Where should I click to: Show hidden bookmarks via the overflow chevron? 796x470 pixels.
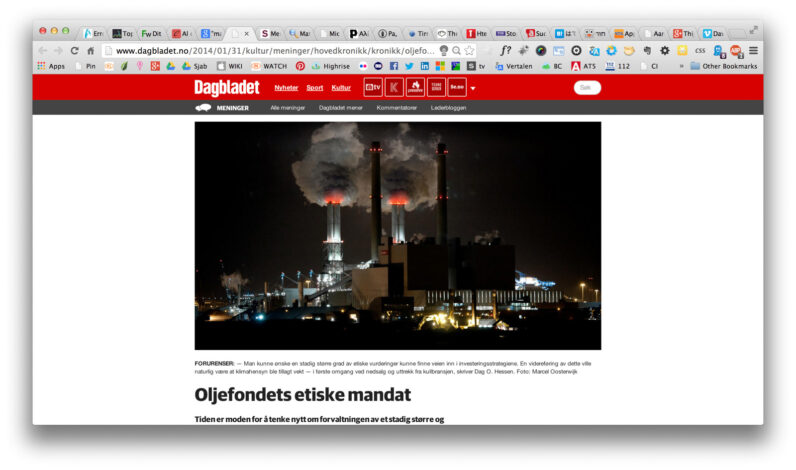point(681,66)
